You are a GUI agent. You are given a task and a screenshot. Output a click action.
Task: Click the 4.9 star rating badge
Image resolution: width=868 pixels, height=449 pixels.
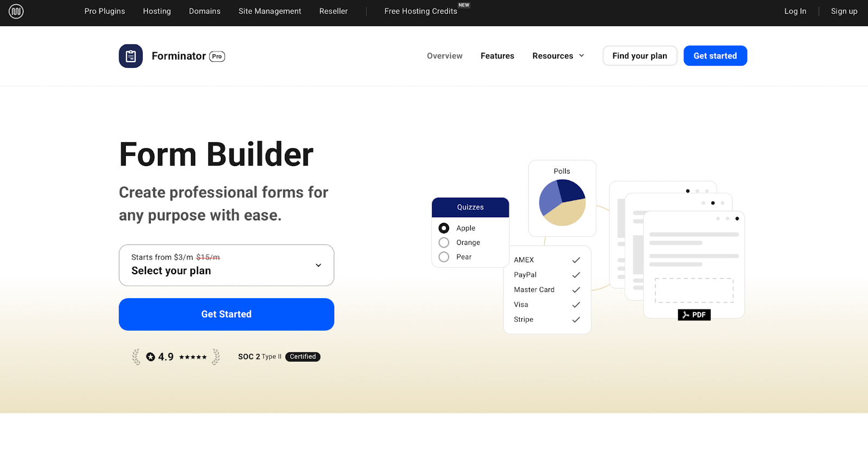point(176,357)
